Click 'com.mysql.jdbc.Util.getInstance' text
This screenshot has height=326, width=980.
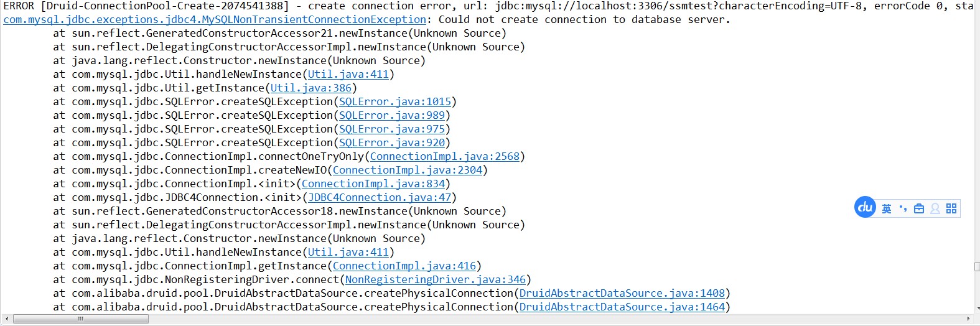pos(168,88)
